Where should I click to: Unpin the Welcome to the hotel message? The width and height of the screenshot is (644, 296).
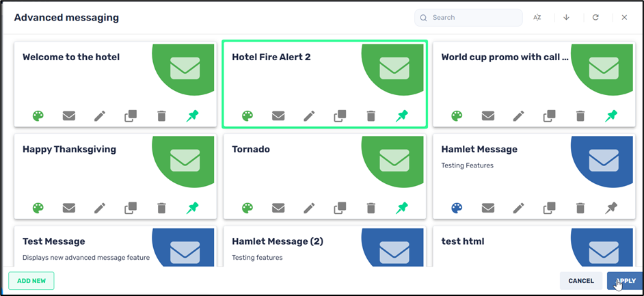[192, 116]
